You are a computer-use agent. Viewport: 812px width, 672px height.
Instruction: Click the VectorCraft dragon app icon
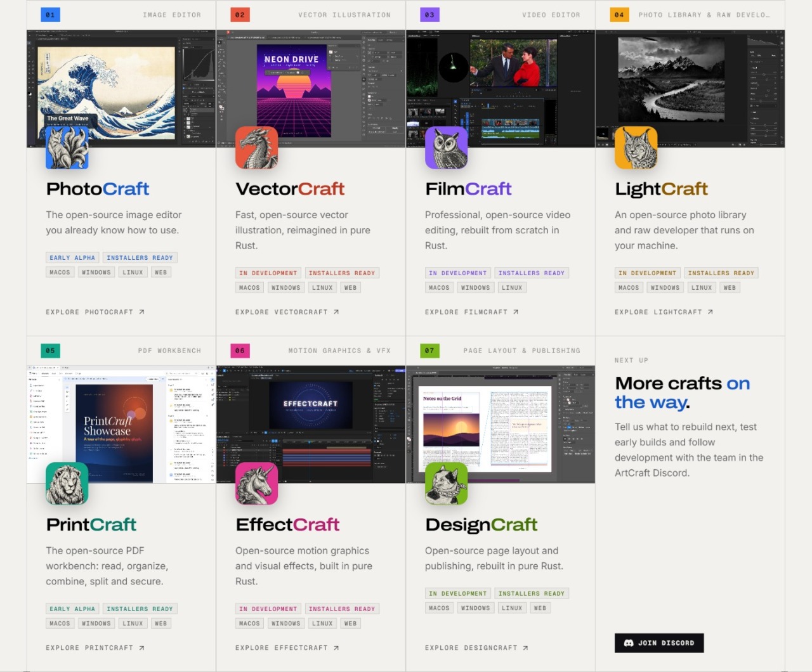tap(256, 148)
